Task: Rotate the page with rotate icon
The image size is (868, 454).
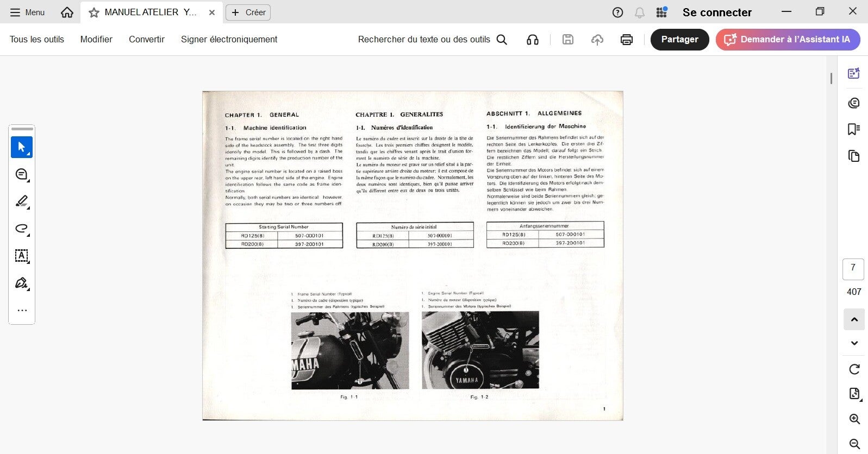Action: point(854,369)
